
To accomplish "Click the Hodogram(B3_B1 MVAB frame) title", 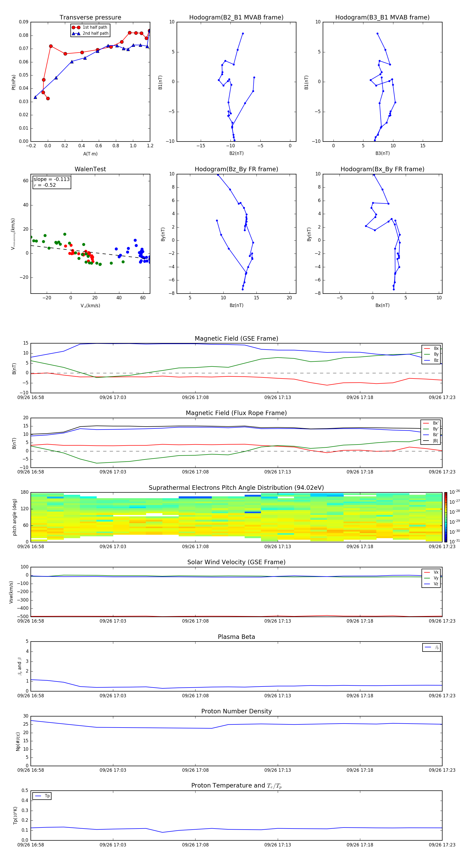I will tap(382, 17).
